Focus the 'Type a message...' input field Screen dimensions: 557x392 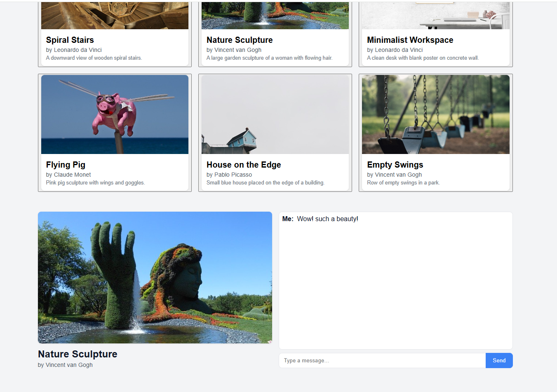(382, 360)
